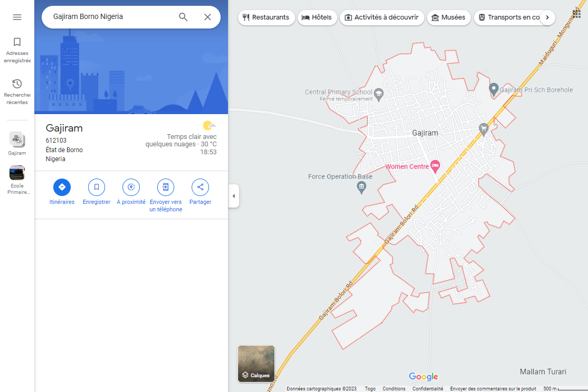This screenshot has height=392, width=588.
Task: Select the Hôtels category chip
Action: [317, 17]
